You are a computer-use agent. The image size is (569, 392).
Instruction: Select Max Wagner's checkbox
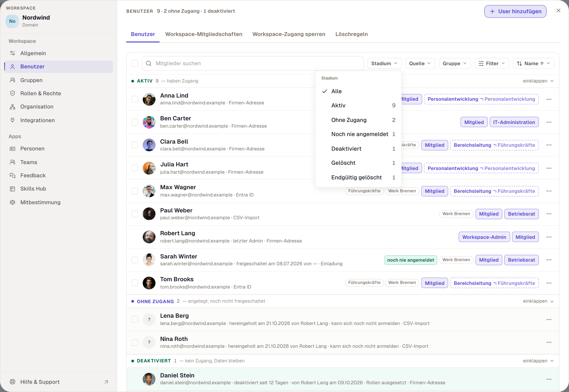(x=135, y=191)
